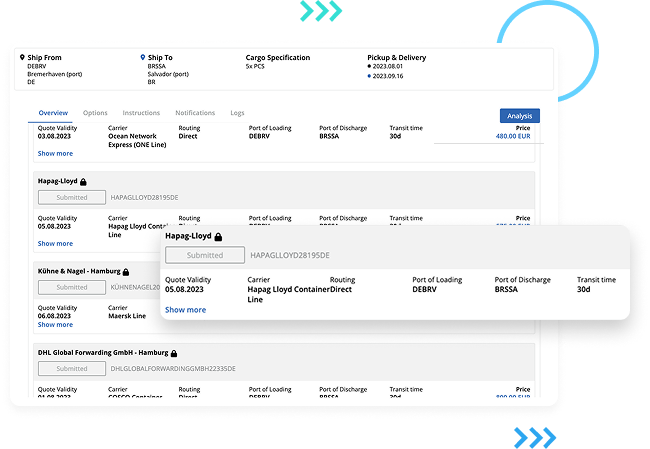This screenshot has height=449, width=650.
Task: Expand Show more under the Maersk Line quote
Action: point(55,325)
